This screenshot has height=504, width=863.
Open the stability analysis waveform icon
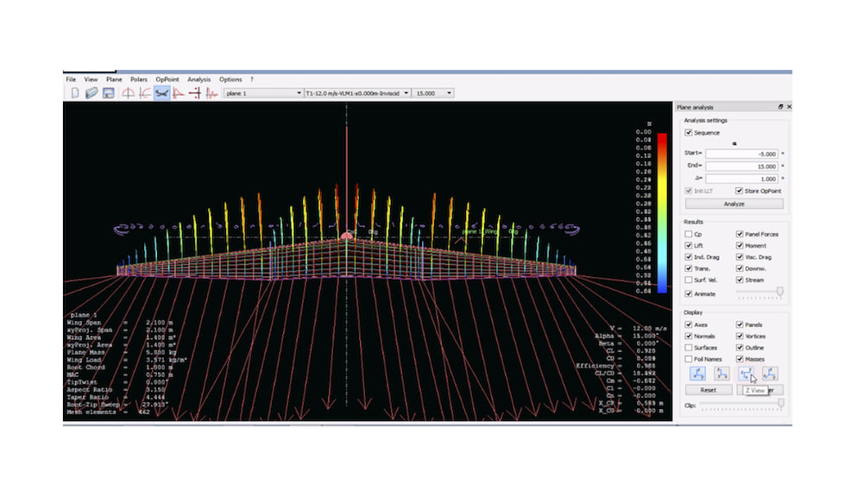[212, 93]
